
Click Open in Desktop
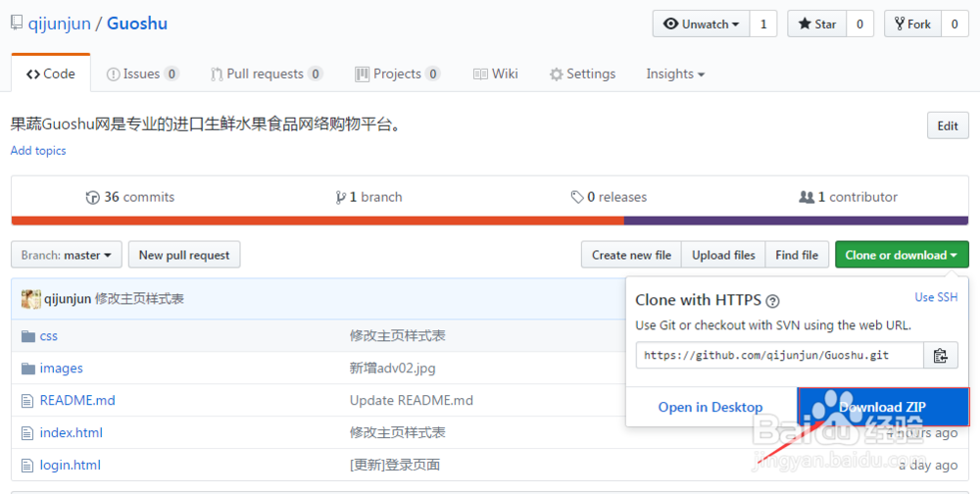click(710, 407)
